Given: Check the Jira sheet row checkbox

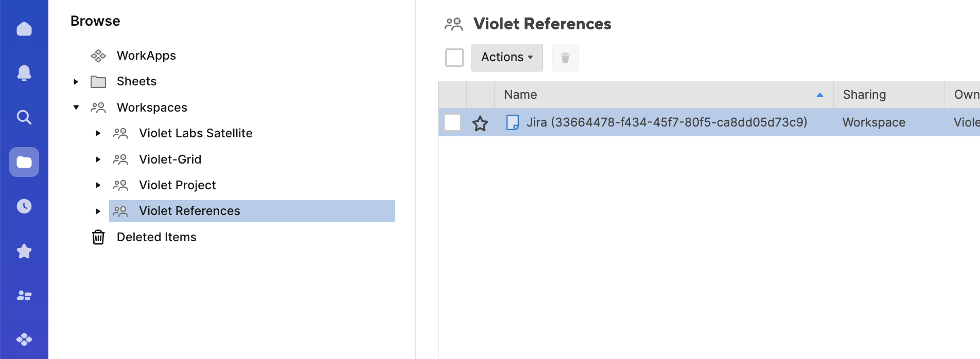Looking at the screenshot, I should 452,122.
